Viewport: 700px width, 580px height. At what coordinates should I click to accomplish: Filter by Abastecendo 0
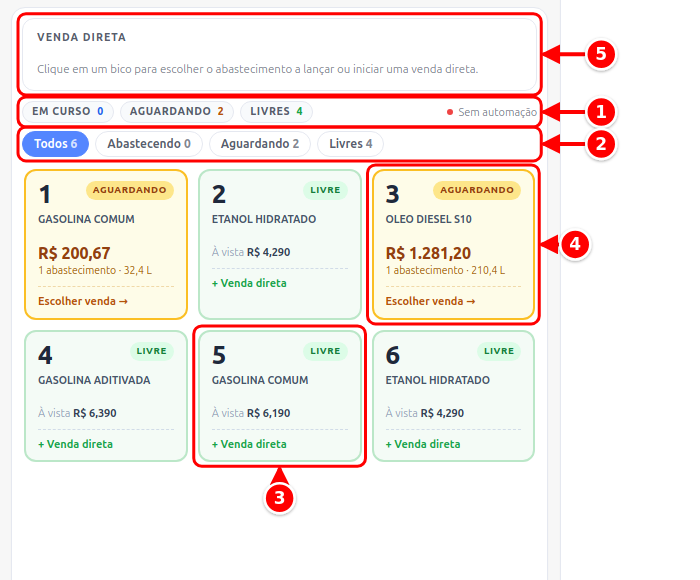click(x=149, y=144)
